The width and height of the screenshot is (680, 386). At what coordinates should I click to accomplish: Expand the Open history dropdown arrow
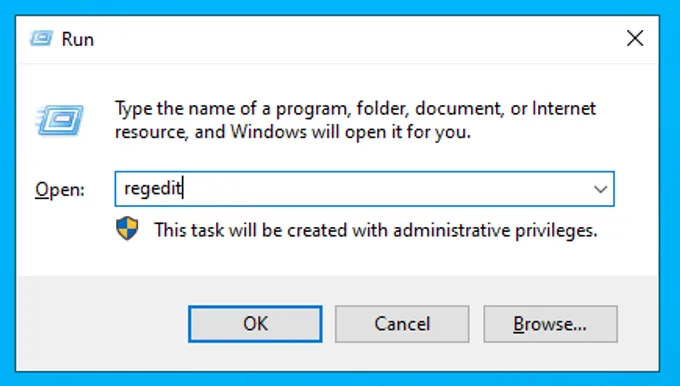point(600,189)
